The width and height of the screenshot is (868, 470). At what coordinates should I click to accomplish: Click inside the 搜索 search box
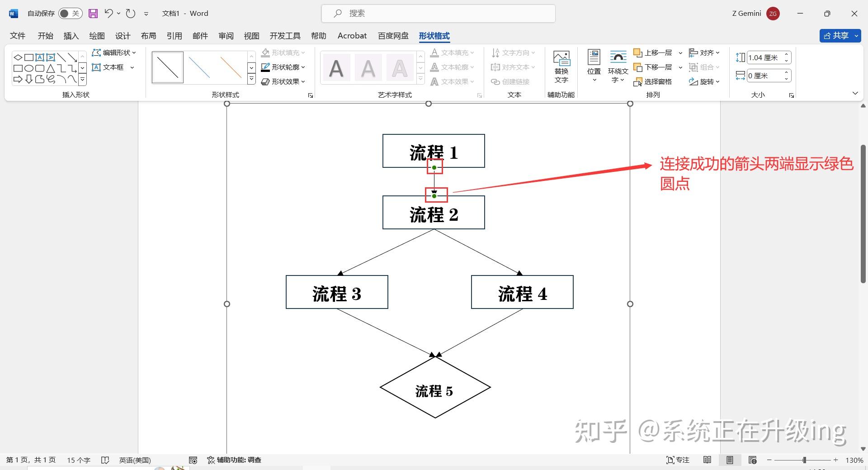pyautogui.click(x=438, y=13)
